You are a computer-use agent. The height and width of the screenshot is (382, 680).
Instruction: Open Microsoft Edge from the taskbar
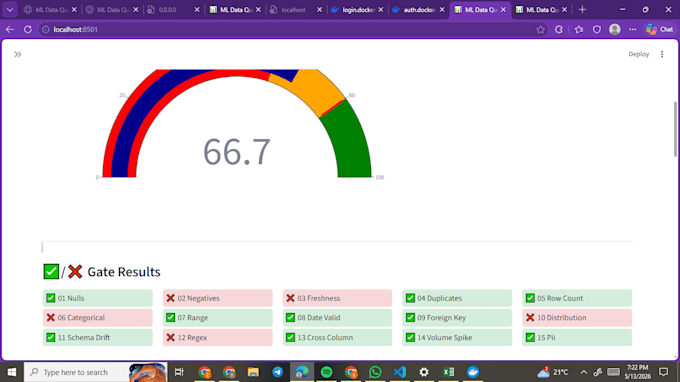(302, 372)
